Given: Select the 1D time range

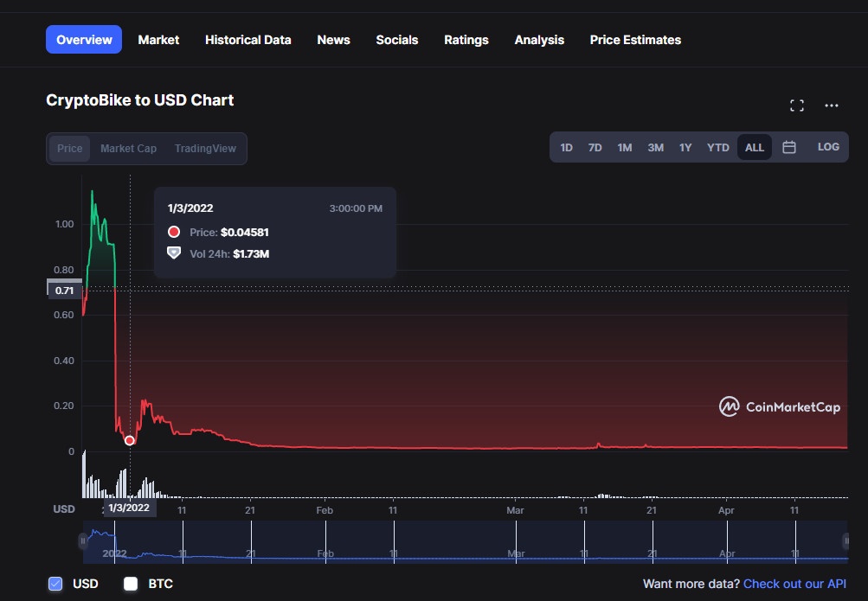Looking at the screenshot, I should (566, 148).
